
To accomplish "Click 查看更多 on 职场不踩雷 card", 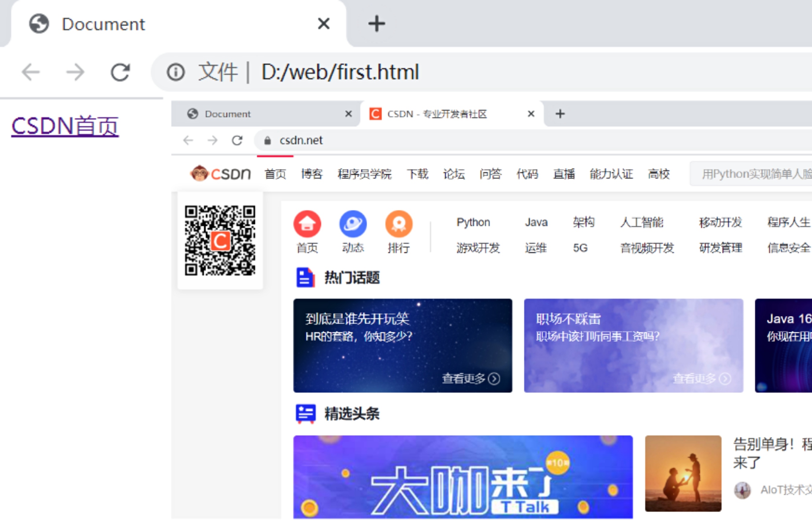I will click(702, 379).
